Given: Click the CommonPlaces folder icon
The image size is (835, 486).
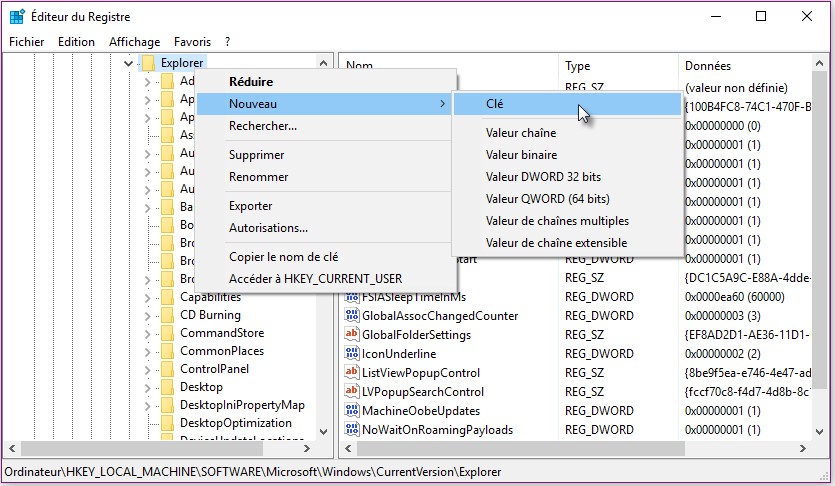Looking at the screenshot, I should coord(167,351).
